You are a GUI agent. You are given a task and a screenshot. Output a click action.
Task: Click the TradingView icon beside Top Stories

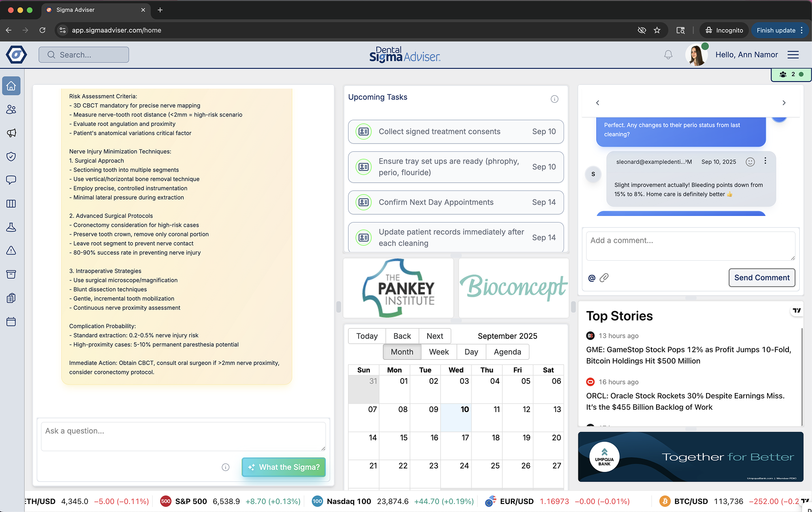(796, 310)
